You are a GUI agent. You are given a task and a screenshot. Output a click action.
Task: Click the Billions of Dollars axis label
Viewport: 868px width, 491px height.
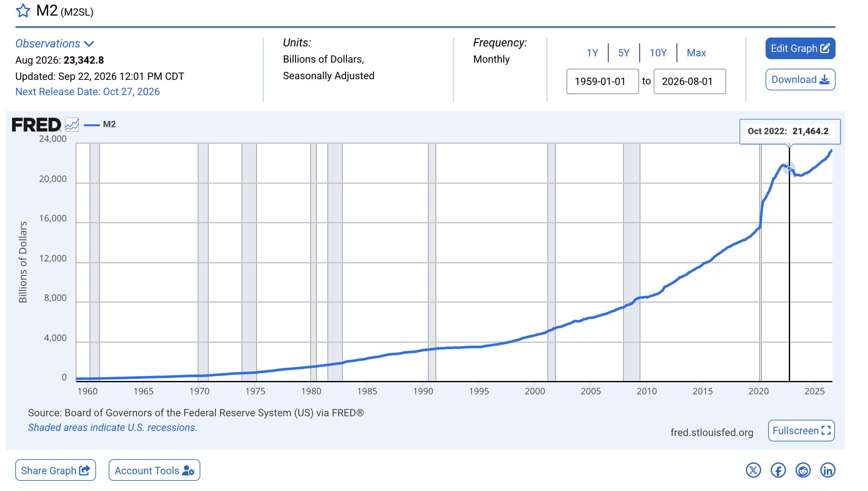pos(23,262)
